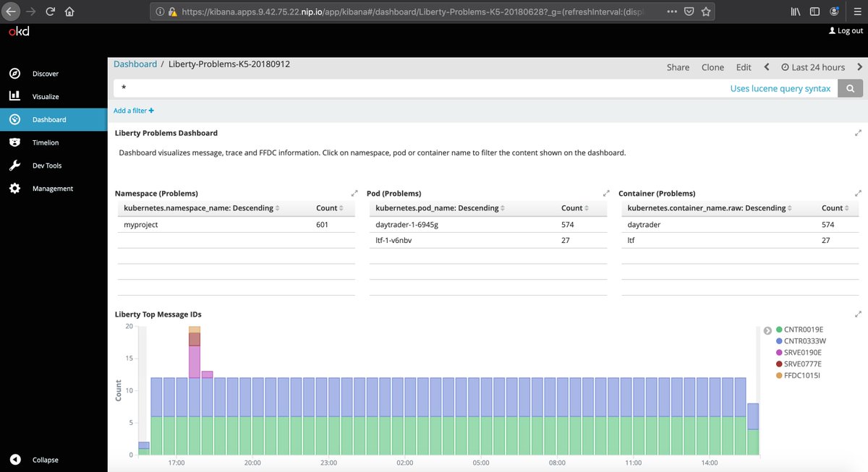Run search with magnifier button
868x472 pixels.
(850, 88)
